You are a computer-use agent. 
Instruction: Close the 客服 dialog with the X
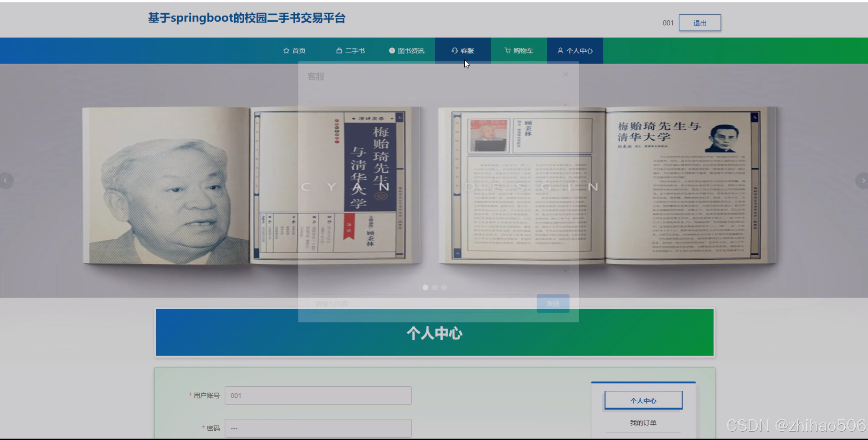[x=565, y=74]
